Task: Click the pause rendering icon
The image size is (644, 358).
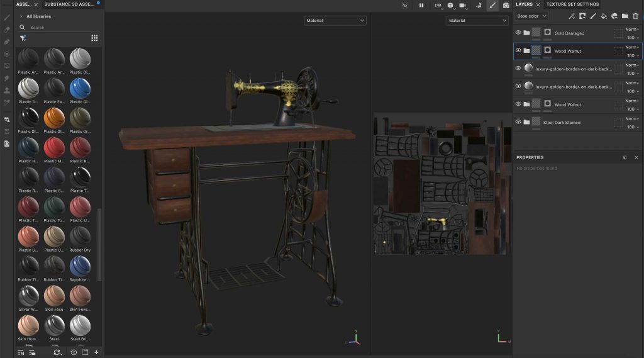Action: tap(421, 5)
